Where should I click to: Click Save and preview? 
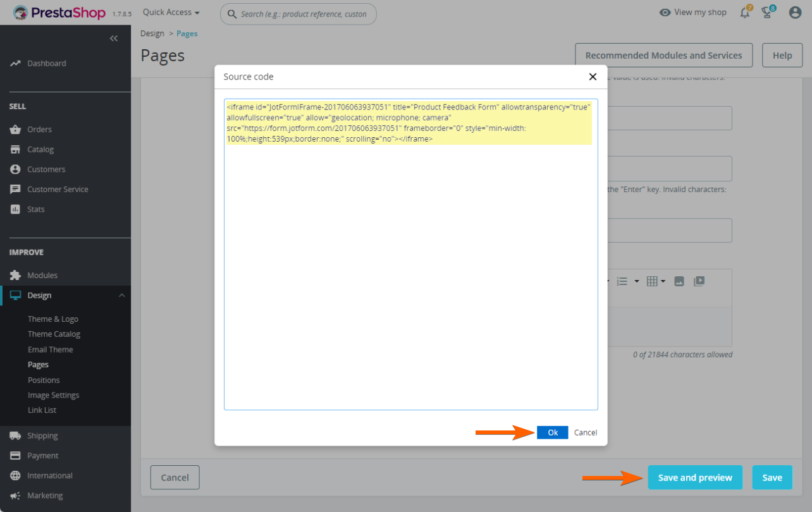point(695,477)
